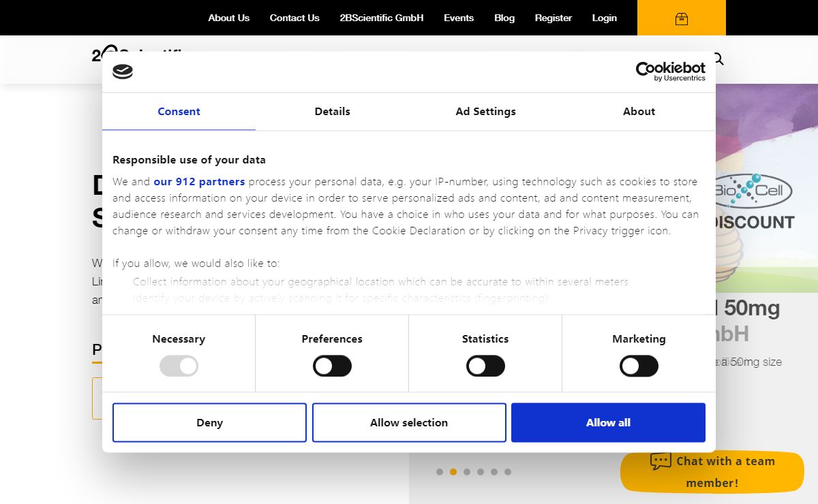Open 2BScientific GmbH navigation link
This screenshot has width=818, height=504.
382,18
